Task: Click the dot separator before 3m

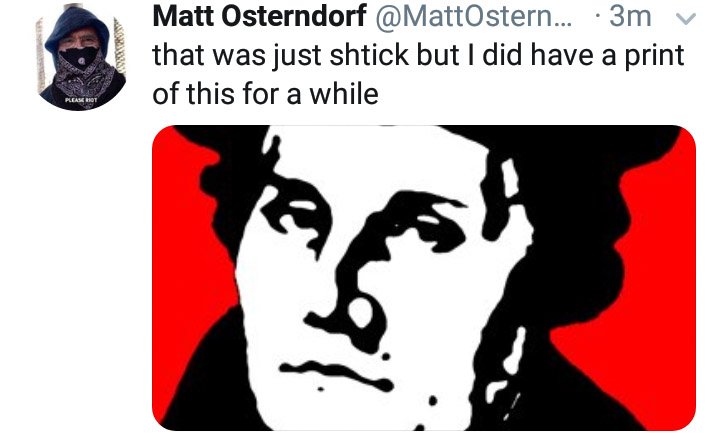Action: click(x=597, y=17)
